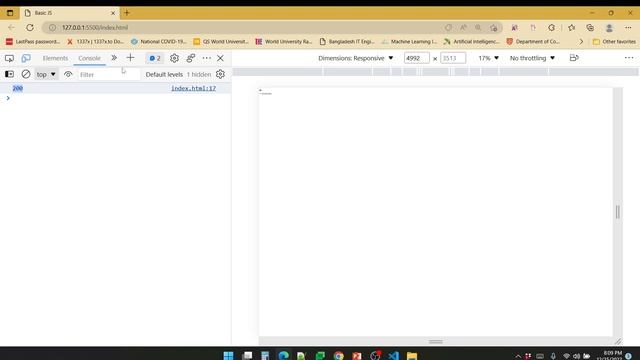
Task: Click the viewport height input field
Action: 453,58
